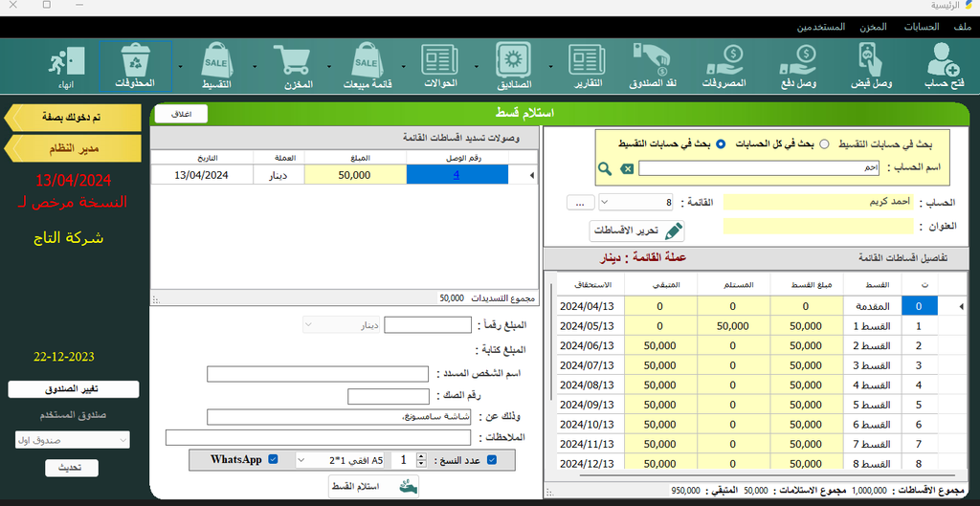This screenshot has height=506, width=980.
Task: Open the ملف menu
Action: tap(963, 28)
